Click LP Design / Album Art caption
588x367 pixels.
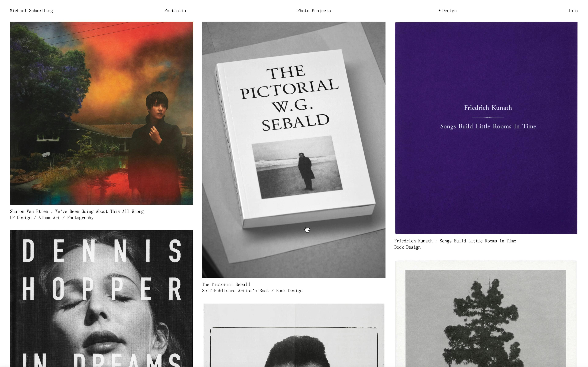[52, 218]
